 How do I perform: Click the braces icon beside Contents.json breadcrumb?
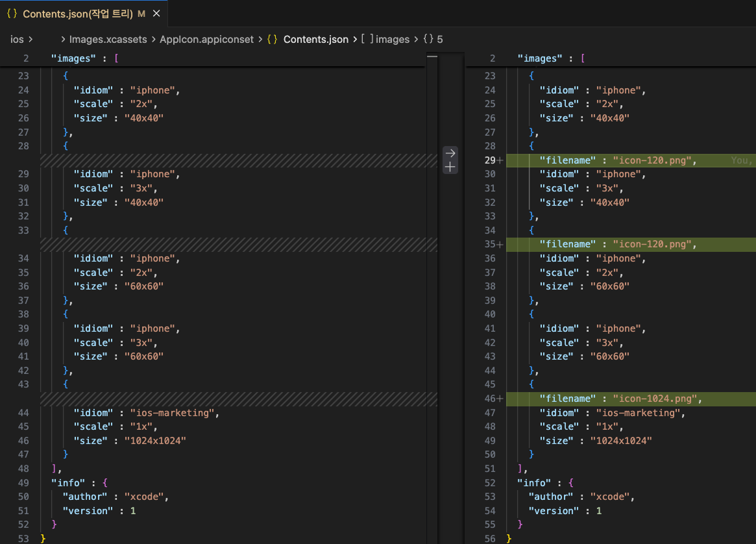273,40
